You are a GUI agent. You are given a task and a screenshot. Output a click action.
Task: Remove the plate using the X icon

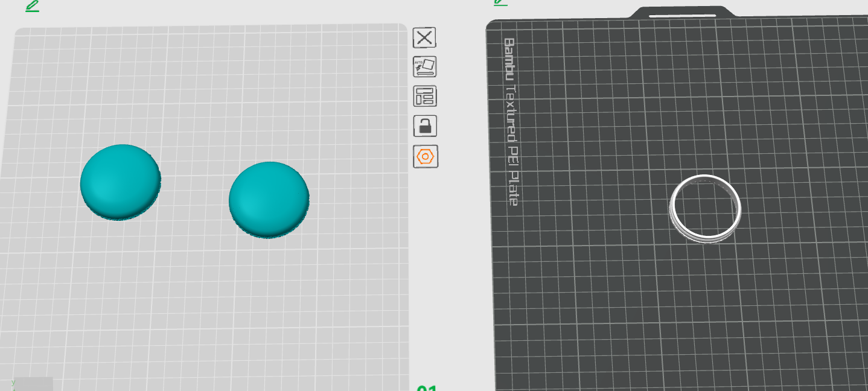[x=424, y=37]
